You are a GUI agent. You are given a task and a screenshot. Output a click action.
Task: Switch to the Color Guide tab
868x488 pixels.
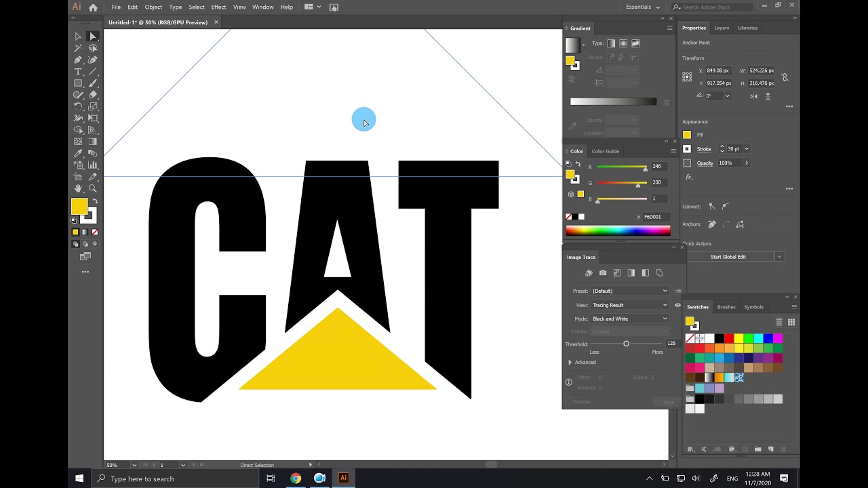click(605, 151)
